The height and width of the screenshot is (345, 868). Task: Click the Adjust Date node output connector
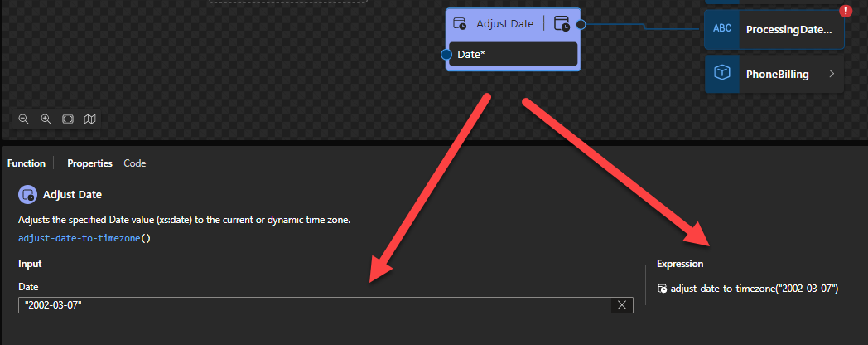[x=581, y=25]
